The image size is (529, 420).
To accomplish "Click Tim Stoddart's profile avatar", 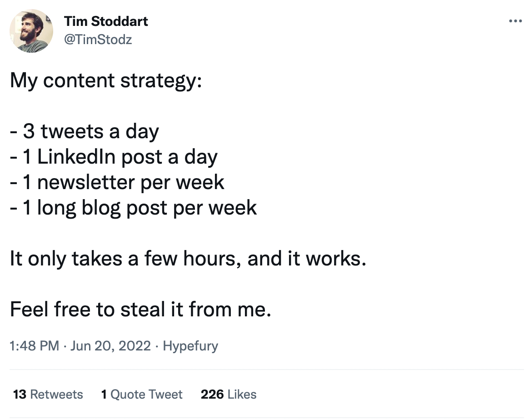I will pyautogui.click(x=31, y=31).
